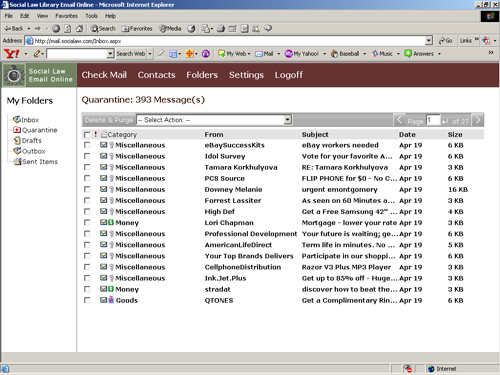Expand the address bar dropdown
The height and width of the screenshot is (375, 500).
pos(429,41)
